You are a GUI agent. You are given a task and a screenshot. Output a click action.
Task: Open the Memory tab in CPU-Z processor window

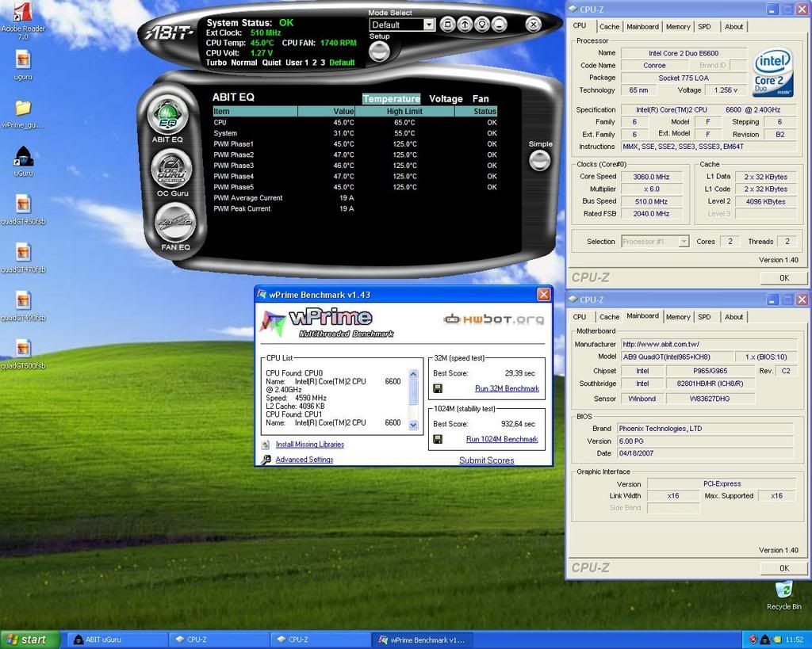point(678,27)
